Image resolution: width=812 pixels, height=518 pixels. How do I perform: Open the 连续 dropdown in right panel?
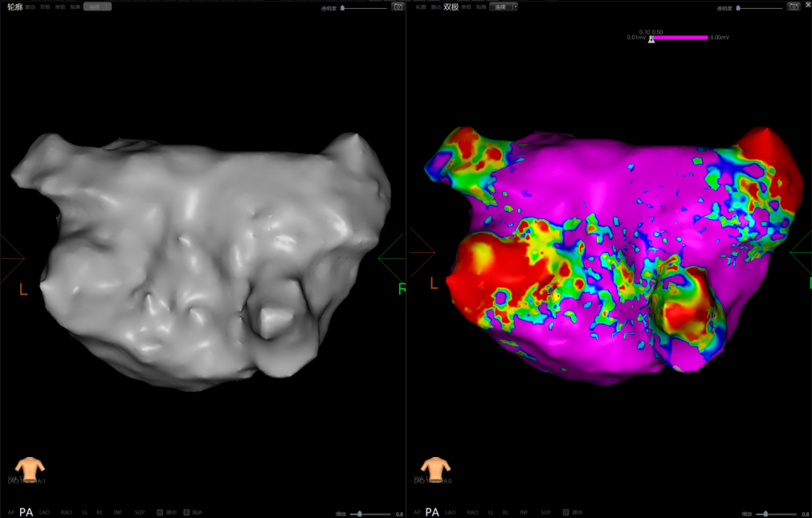(504, 6)
